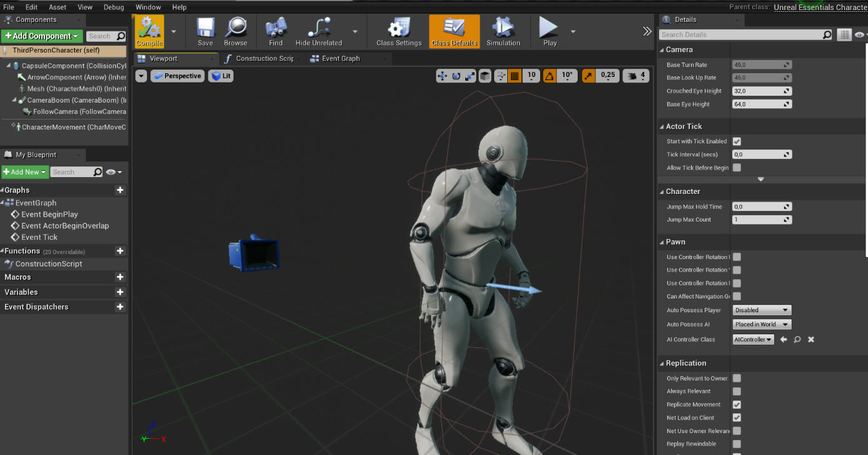Click the Hide Unrelated toolbar icon
868x455 pixels.
[318, 31]
